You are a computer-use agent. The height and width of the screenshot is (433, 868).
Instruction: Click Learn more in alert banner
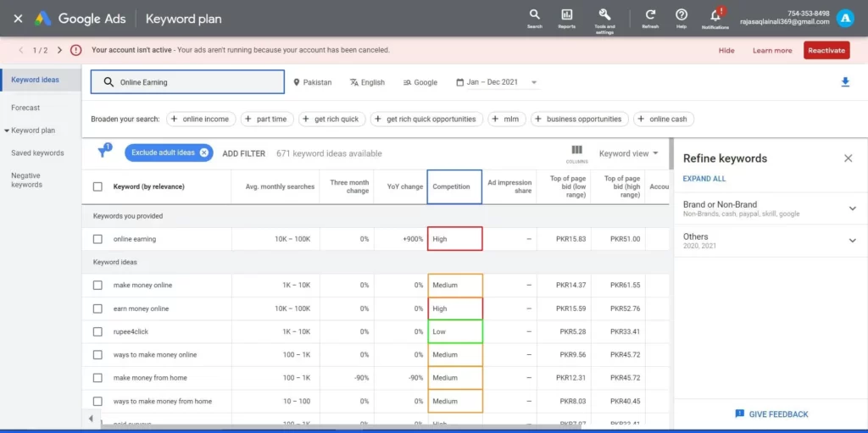772,50
